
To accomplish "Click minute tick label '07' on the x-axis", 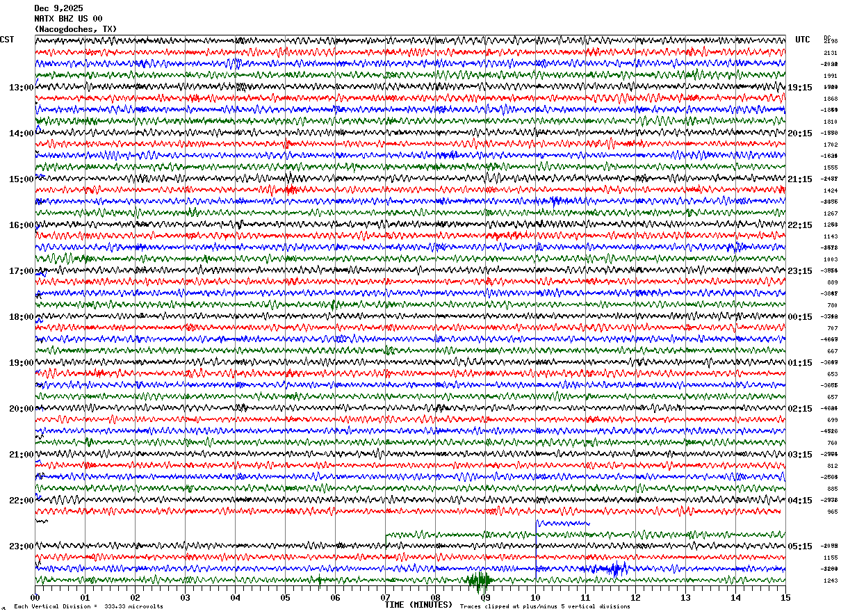I will click(385, 597).
